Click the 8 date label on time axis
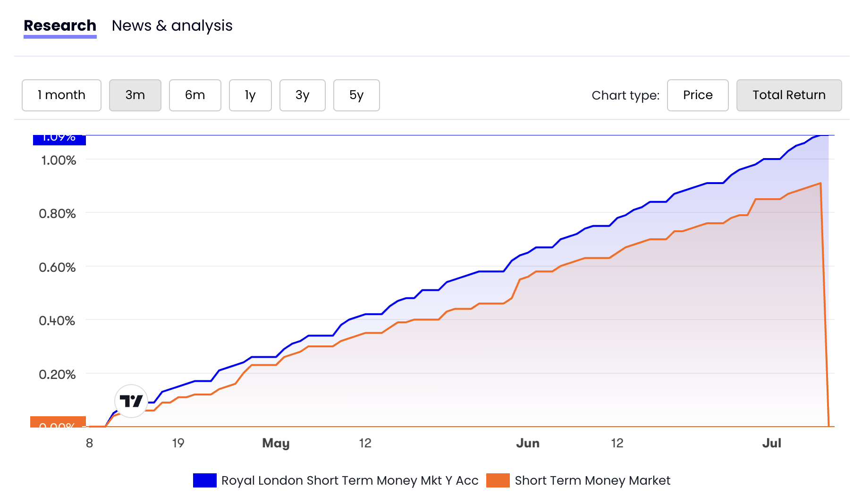This screenshot has height=504, width=862. [89, 443]
